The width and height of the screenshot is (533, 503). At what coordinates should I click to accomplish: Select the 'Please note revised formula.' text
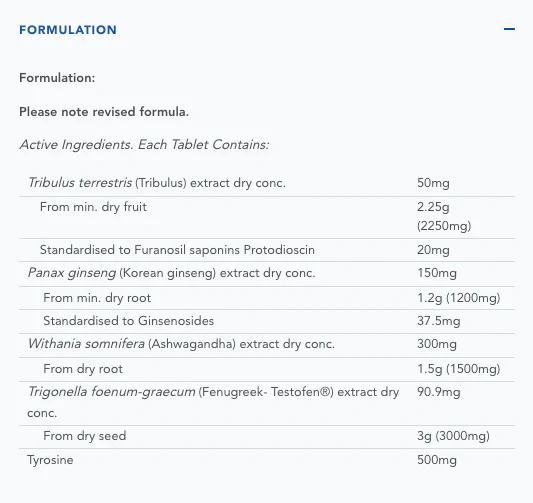(x=104, y=112)
